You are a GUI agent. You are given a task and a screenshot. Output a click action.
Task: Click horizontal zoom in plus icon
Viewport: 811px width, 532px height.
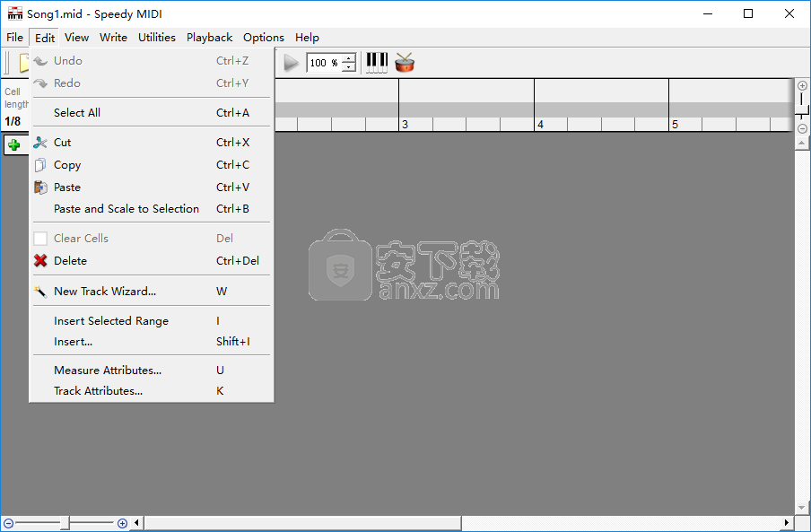(122, 523)
